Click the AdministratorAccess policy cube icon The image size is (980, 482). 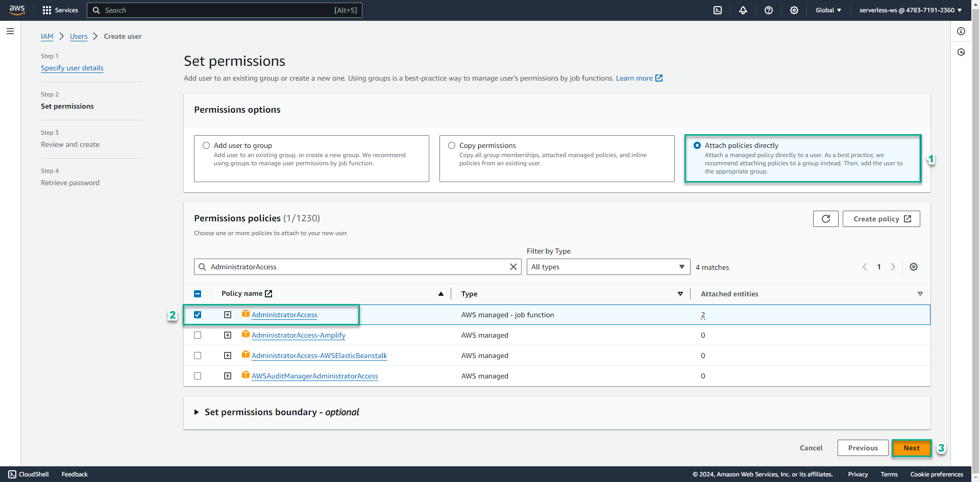click(246, 314)
